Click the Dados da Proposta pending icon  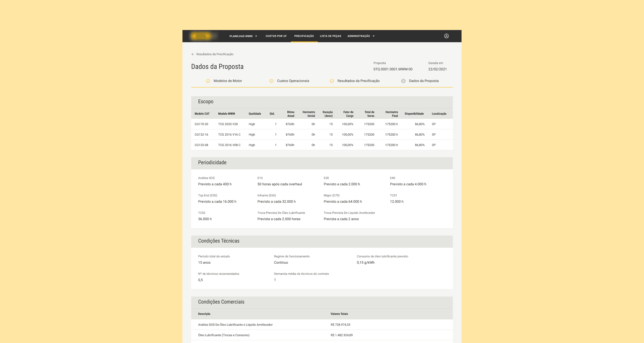tap(403, 81)
